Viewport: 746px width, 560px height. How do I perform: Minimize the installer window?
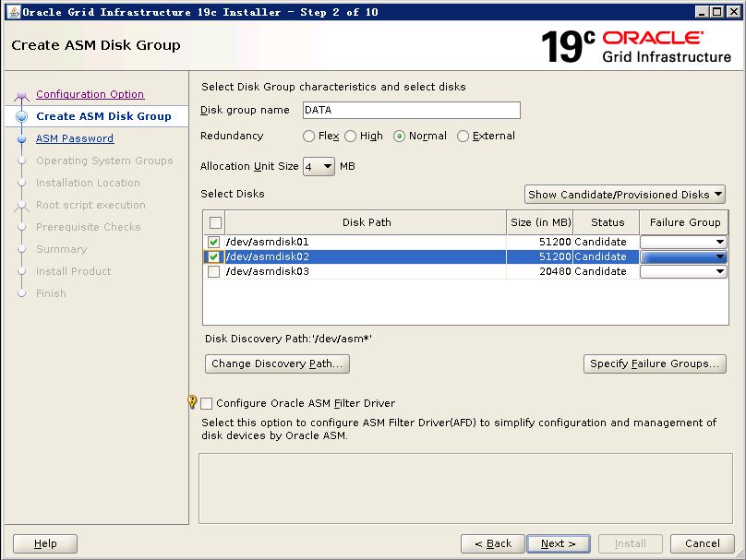[702, 12]
